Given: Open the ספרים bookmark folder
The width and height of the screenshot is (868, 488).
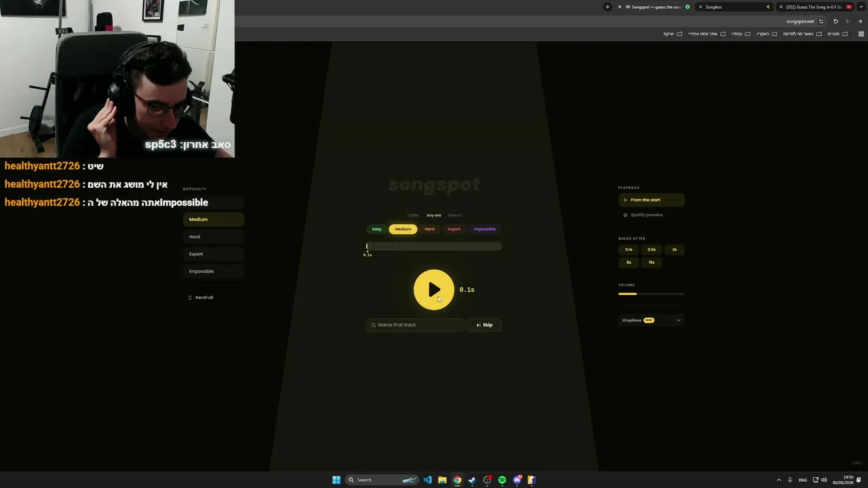Looking at the screenshot, I should tap(837, 34).
